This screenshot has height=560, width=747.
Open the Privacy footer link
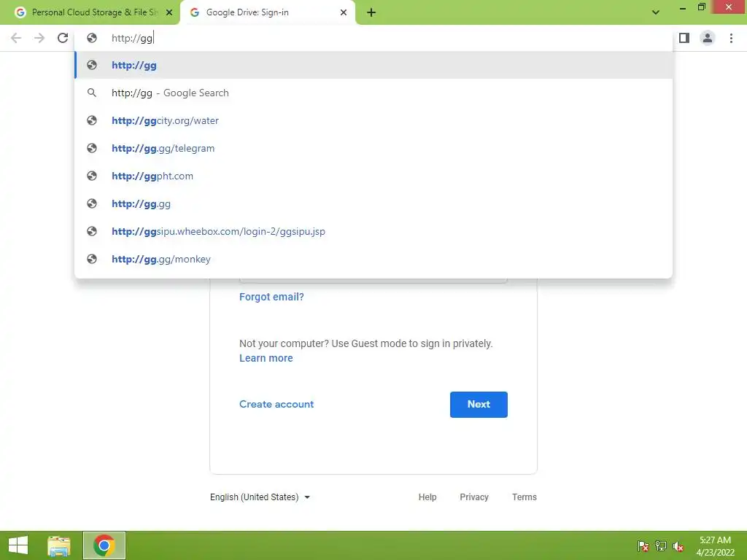(474, 497)
